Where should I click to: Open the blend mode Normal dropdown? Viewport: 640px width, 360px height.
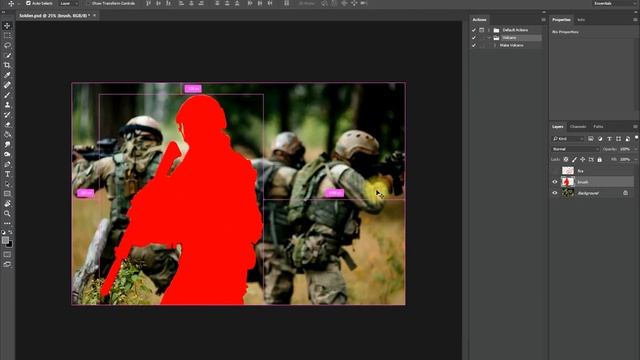pos(576,149)
